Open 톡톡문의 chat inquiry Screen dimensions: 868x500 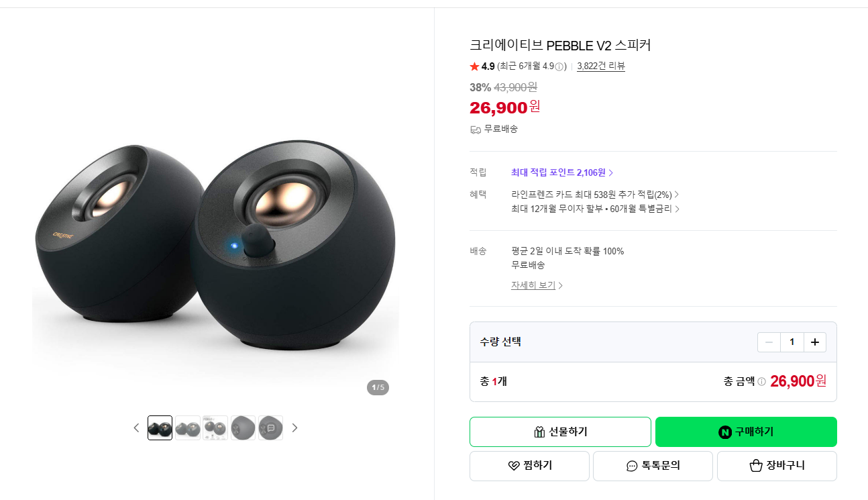[x=653, y=466]
